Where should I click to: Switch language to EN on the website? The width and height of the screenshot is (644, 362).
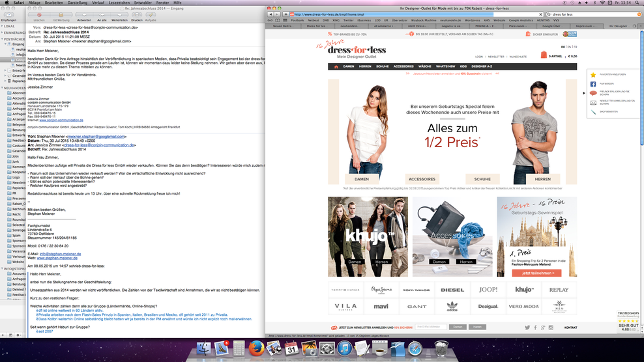pos(569,47)
